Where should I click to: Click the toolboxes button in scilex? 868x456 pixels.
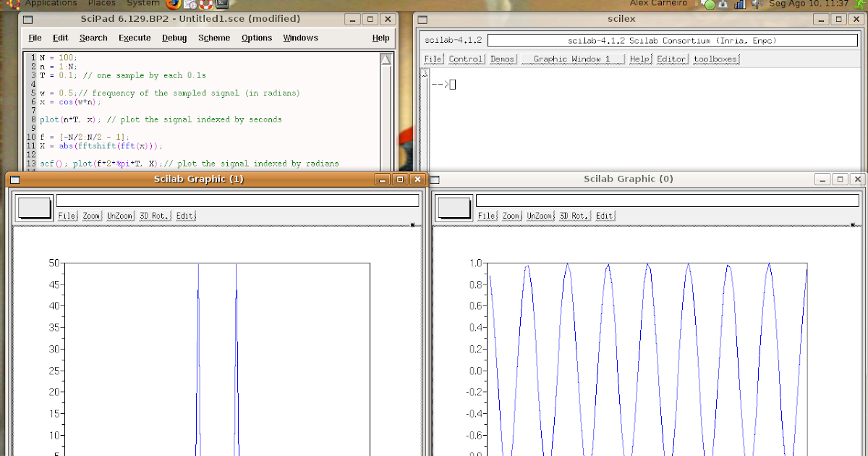pyautogui.click(x=715, y=59)
